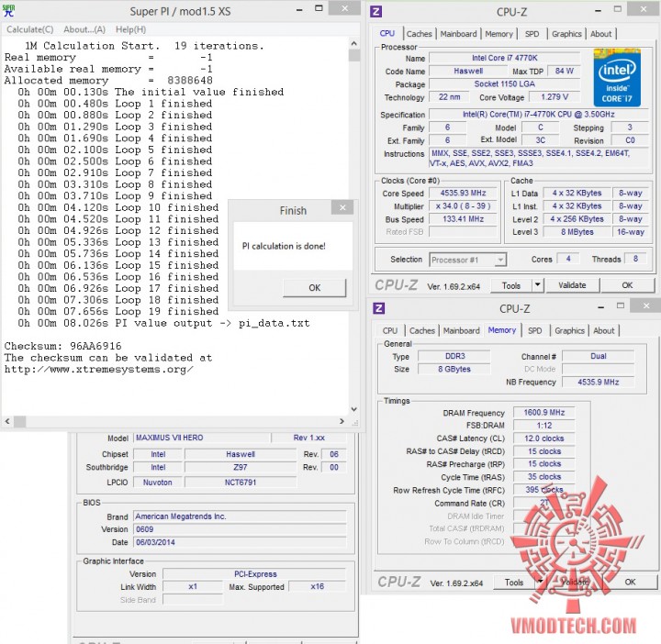Click the FSB:DRAM ratio 1:12
Image resolution: width=661 pixels, height=644 pixels.
pos(543,426)
